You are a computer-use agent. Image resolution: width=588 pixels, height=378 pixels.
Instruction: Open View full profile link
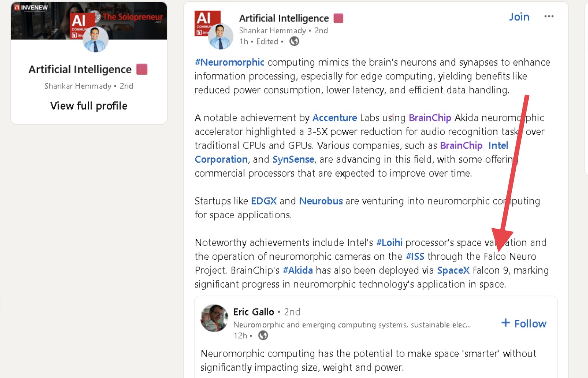89,106
